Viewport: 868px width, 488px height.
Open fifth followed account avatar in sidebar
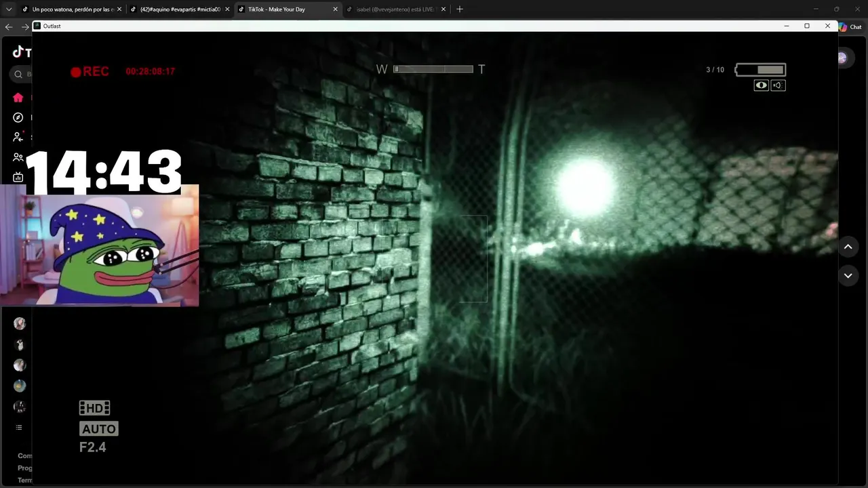pos(20,407)
